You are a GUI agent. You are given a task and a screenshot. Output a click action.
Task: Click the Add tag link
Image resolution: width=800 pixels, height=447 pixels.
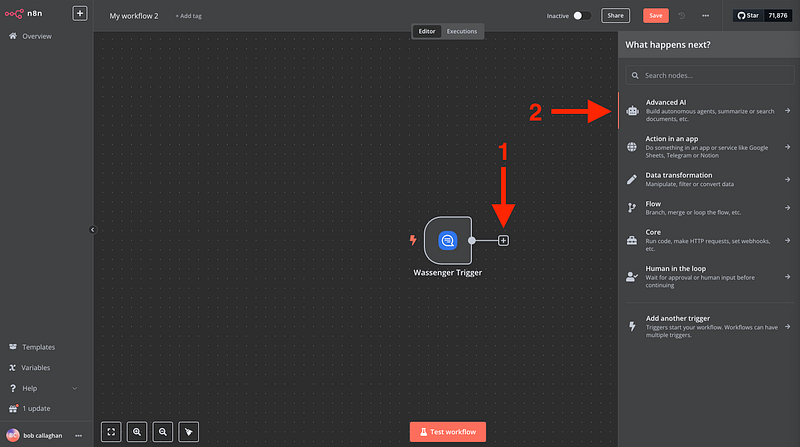[x=187, y=16]
